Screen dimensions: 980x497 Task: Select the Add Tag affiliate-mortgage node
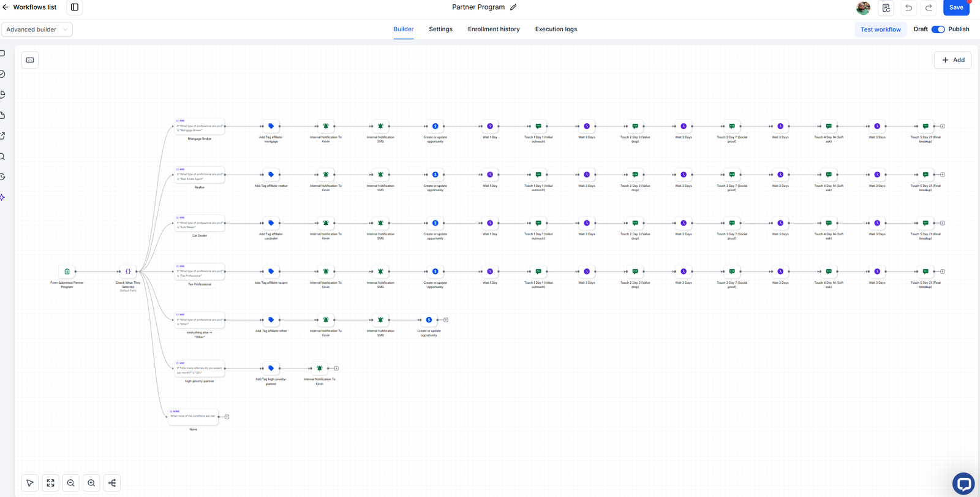click(271, 126)
